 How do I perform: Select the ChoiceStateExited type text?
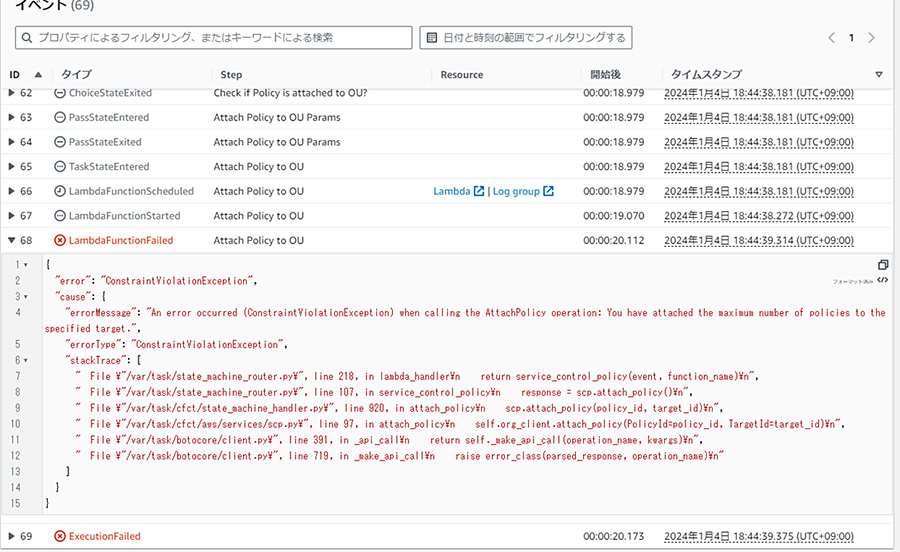[x=110, y=93]
